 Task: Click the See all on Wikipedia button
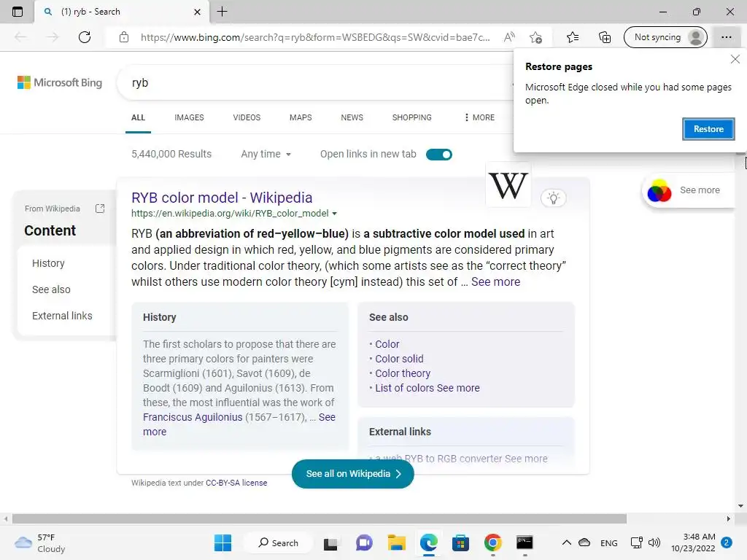352,474
